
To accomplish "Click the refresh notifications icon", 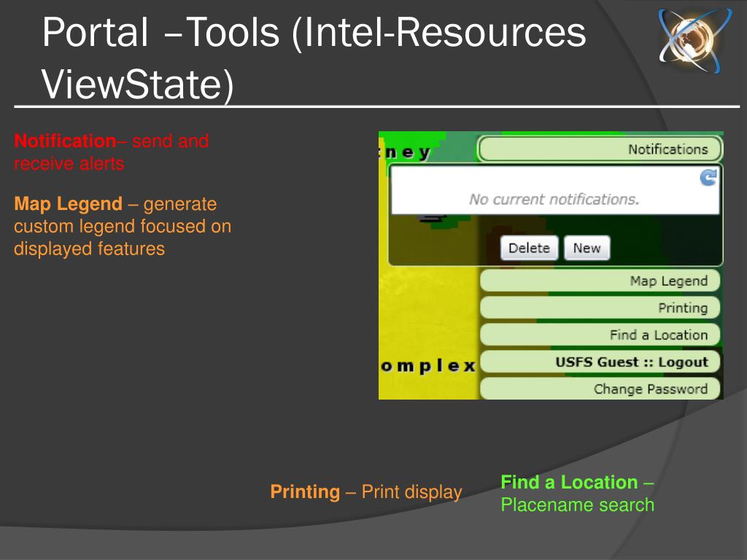I will coord(708,178).
